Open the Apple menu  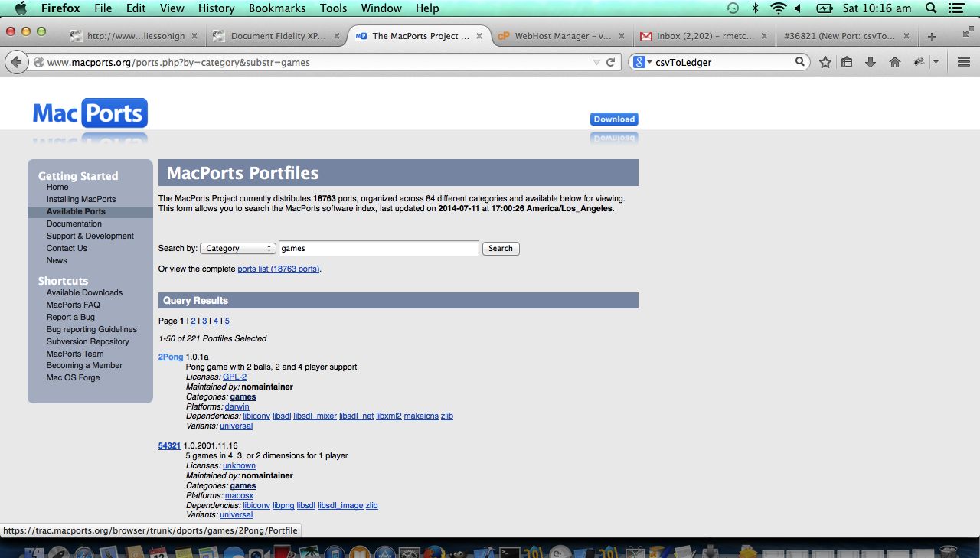click(21, 8)
